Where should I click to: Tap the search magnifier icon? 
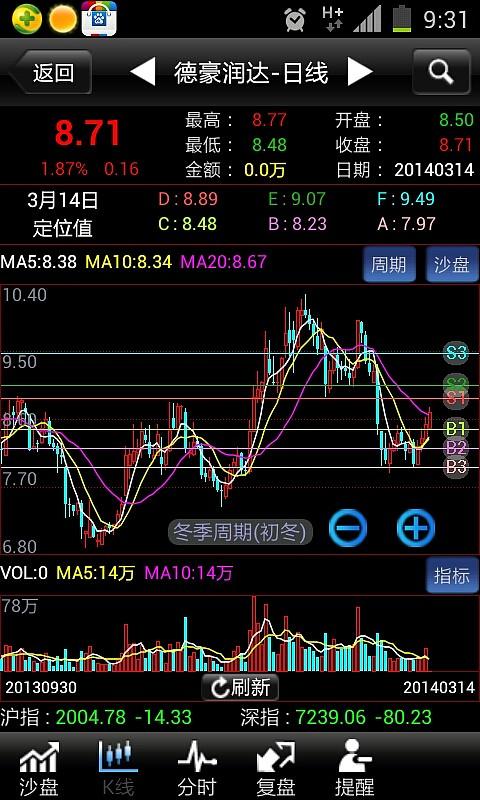tap(441, 72)
